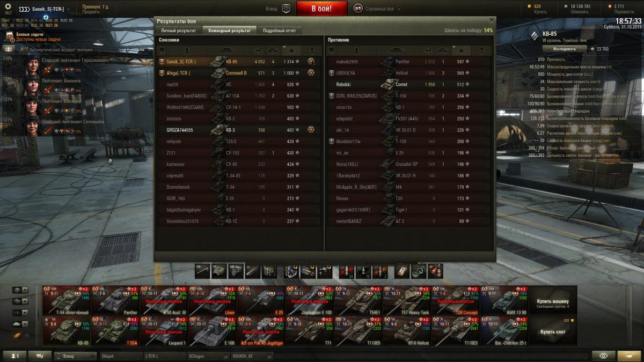The width and height of the screenshot is (644, 362).
Task: Select AMX 13 90 in carousel
Action: click(504, 300)
